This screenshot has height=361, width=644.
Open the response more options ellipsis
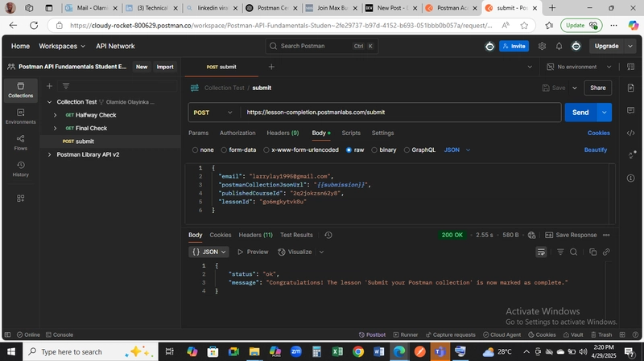click(606, 235)
